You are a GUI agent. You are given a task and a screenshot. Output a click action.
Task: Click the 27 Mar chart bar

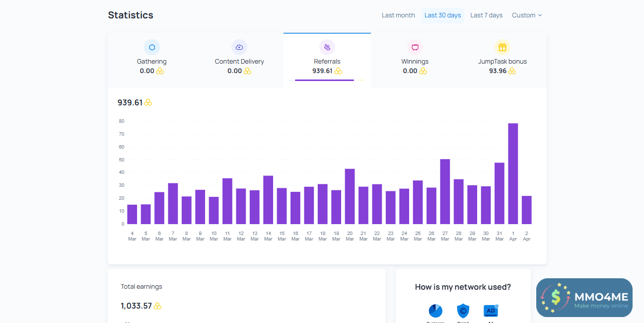[x=445, y=192]
